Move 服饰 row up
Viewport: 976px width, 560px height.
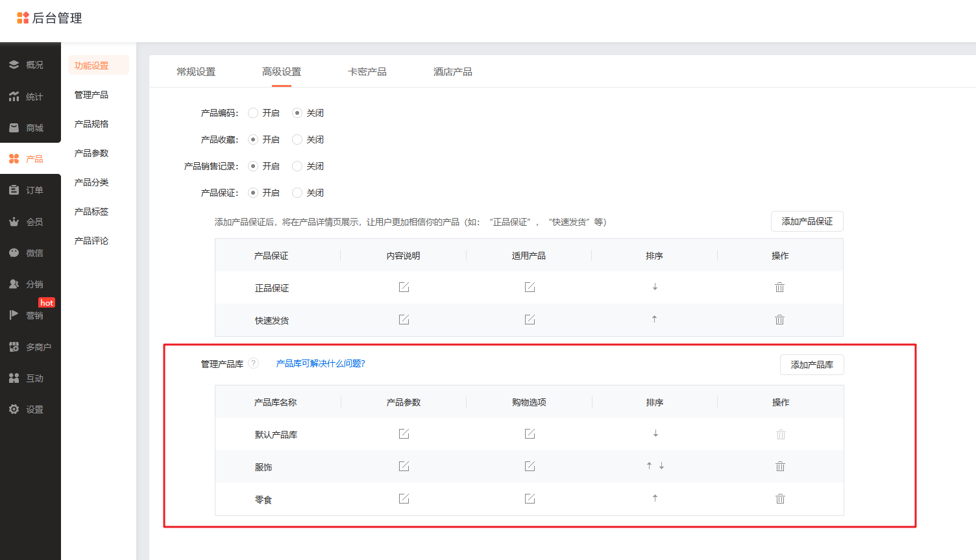pos(649,465)
